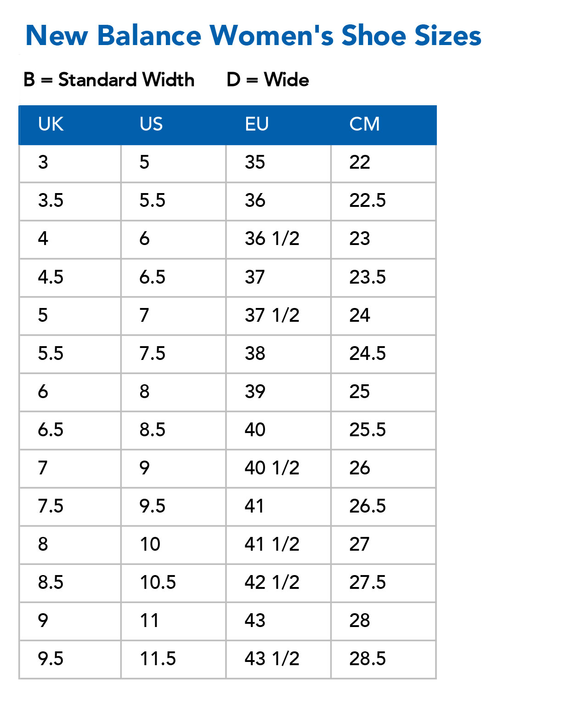Click the B = Standard Width label
588x707 pixels.
coord(109,80)
